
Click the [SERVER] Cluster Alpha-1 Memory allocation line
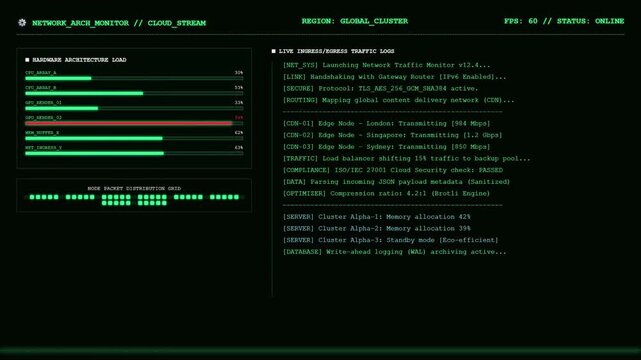377,217
